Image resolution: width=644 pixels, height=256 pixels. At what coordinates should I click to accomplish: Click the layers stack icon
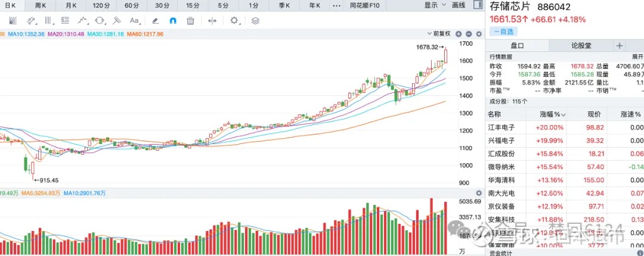pyautogui.click(x=255, y=20)
